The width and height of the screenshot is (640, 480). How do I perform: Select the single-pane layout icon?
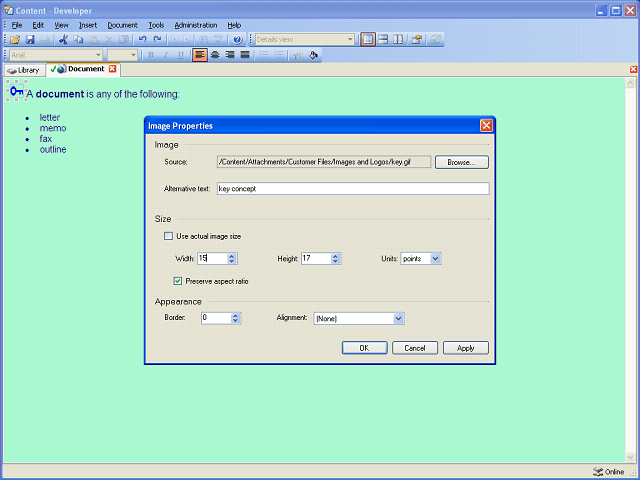[368, 40]
